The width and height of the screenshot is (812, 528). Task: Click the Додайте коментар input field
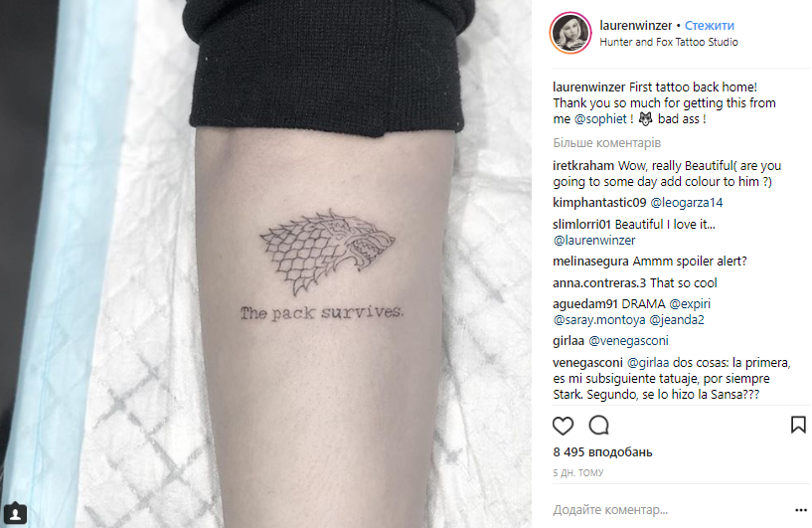(x=668, y=510)
